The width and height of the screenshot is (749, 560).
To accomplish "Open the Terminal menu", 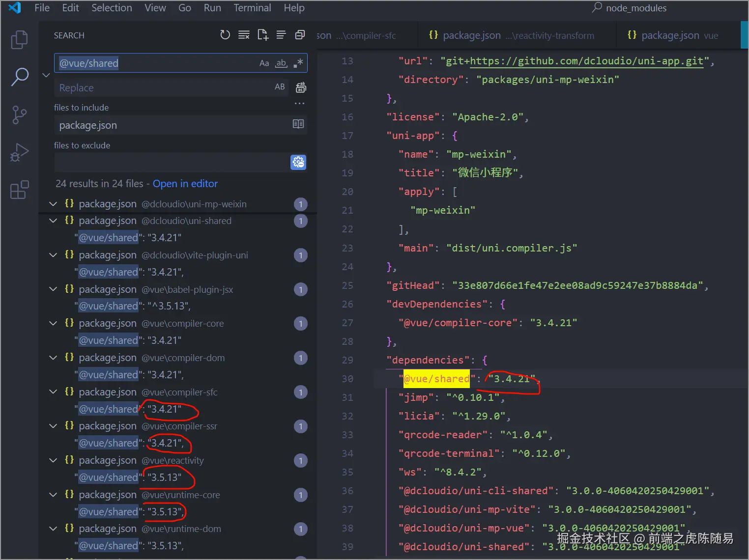I will click(x=252, y=8).
